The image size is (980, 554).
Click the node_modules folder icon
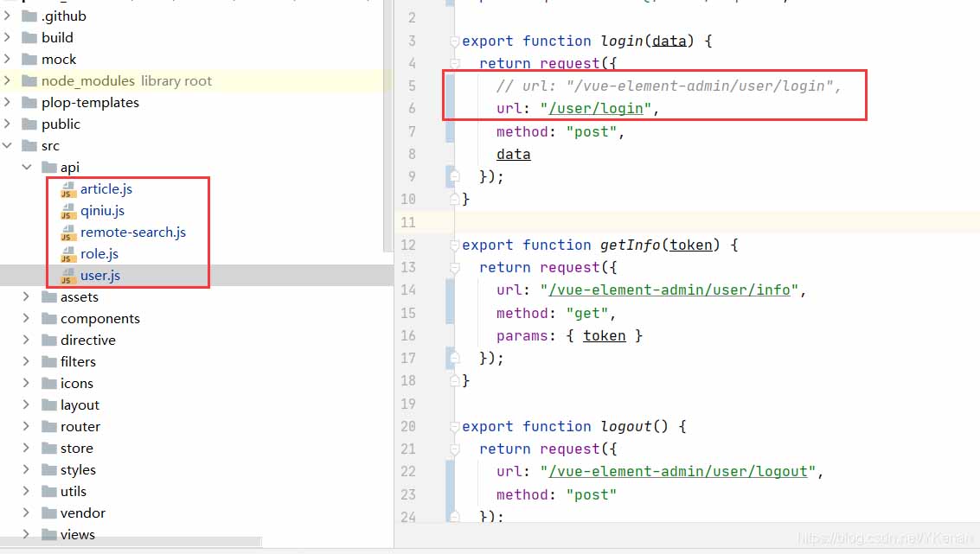click(x=29, y=80)
